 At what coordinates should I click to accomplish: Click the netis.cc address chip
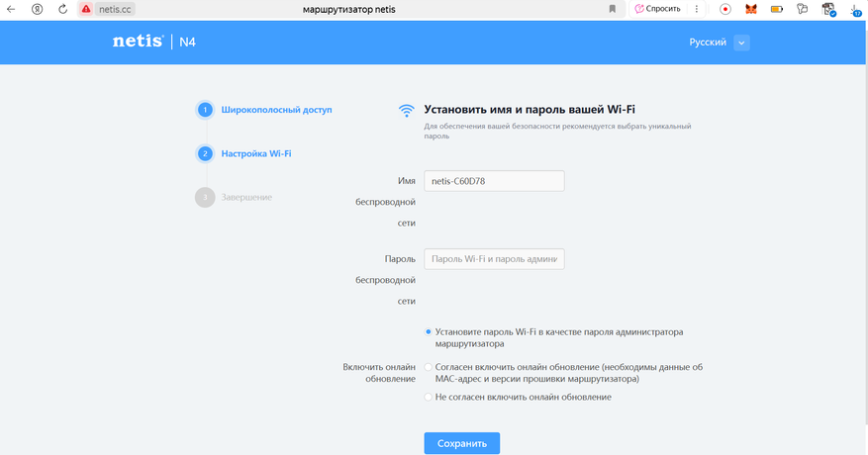pyautogui.click(x=115, y=9)
